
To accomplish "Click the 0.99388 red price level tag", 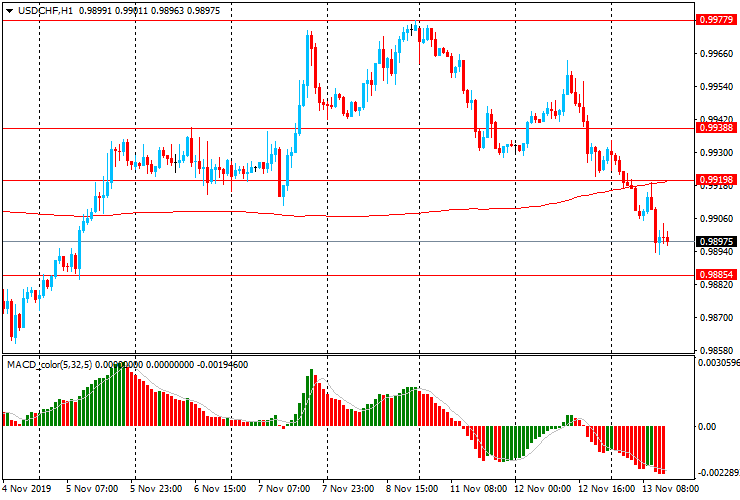I will point(717,128).
